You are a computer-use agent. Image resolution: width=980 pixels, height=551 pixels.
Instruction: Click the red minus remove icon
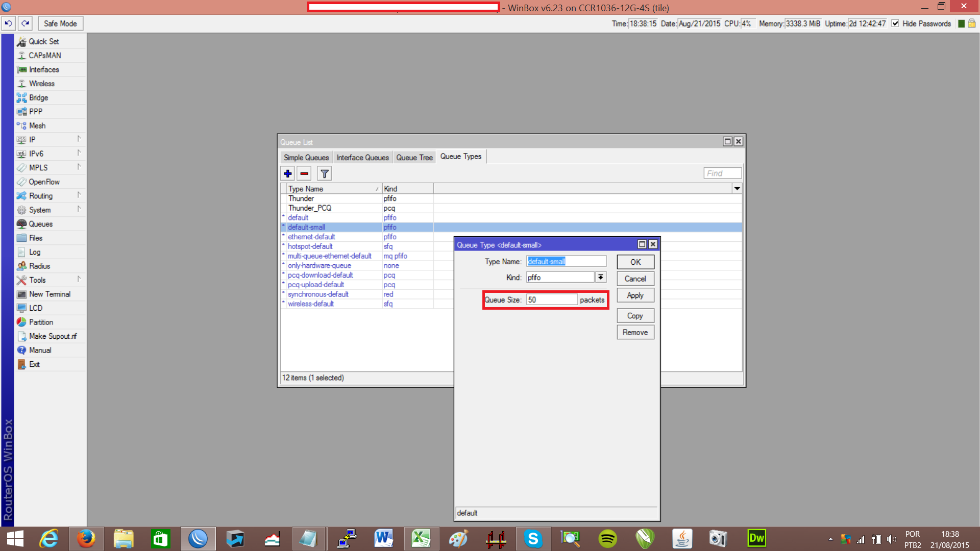coord(304,174)
